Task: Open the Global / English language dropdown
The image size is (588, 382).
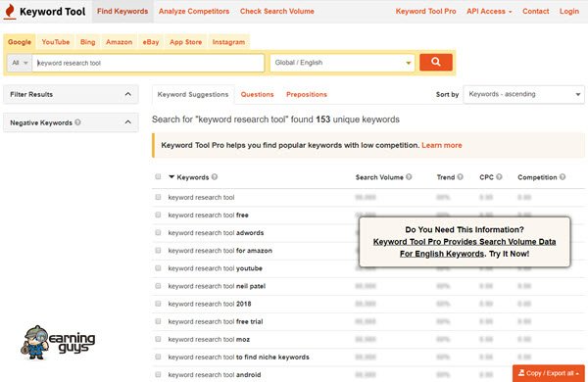Action: click(x=342, y=63)
